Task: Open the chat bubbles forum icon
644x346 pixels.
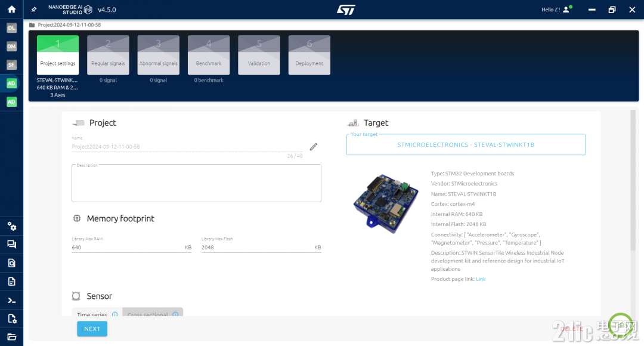Action: pyautogui.click(x=11, y=245)
